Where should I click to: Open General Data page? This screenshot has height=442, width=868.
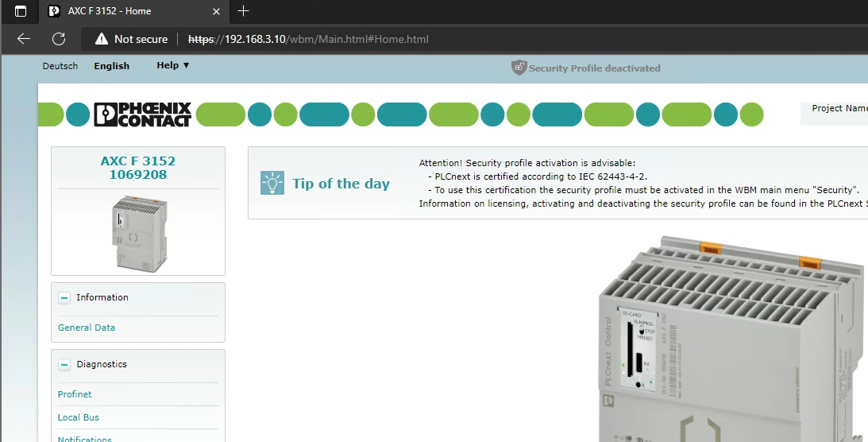[87, 328]
